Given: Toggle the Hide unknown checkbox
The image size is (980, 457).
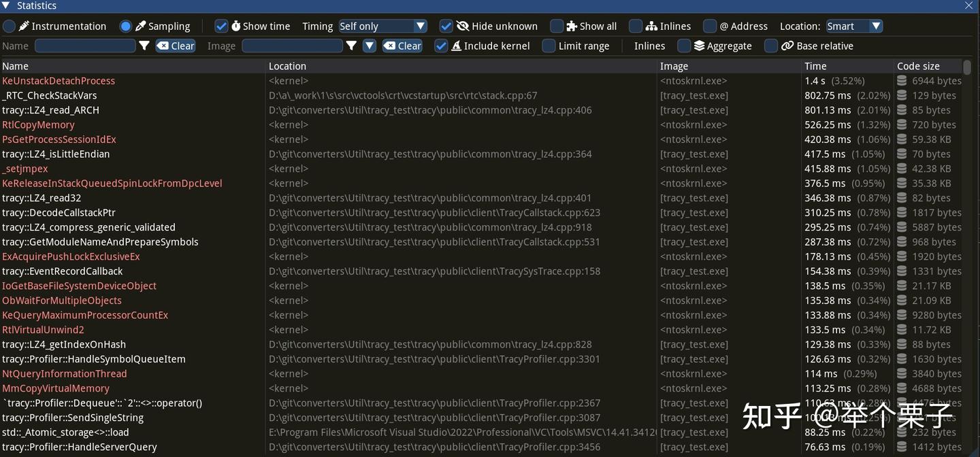Looking at the screenshot, I should [446, 26].
